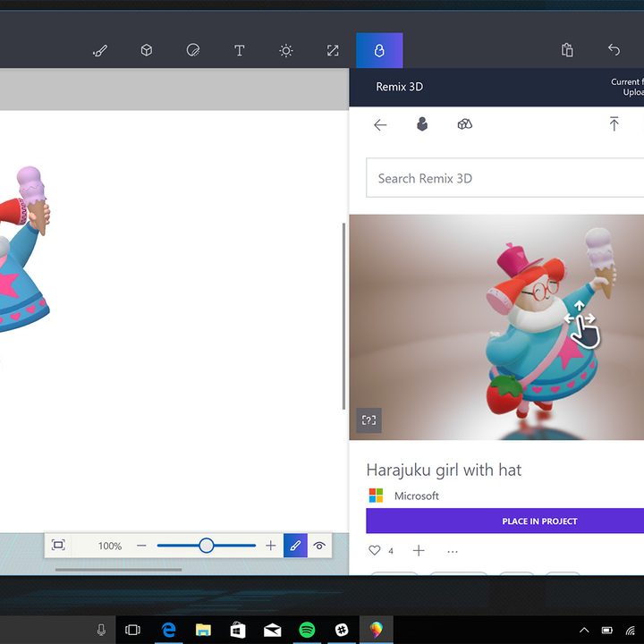The image size is (644, 644).
Task: Click the zoom slider handle
Action: click(x=207, y=546)
